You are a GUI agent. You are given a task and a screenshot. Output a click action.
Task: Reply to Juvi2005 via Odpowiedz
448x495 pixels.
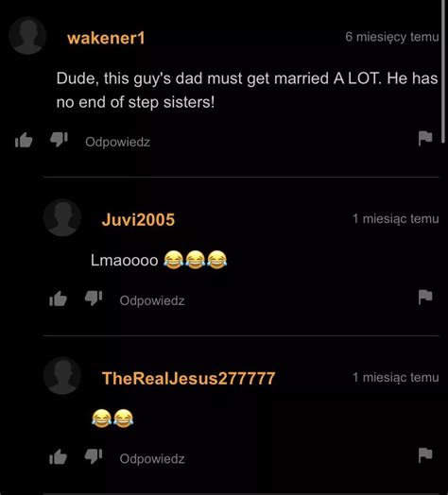[x=152, y=300]
